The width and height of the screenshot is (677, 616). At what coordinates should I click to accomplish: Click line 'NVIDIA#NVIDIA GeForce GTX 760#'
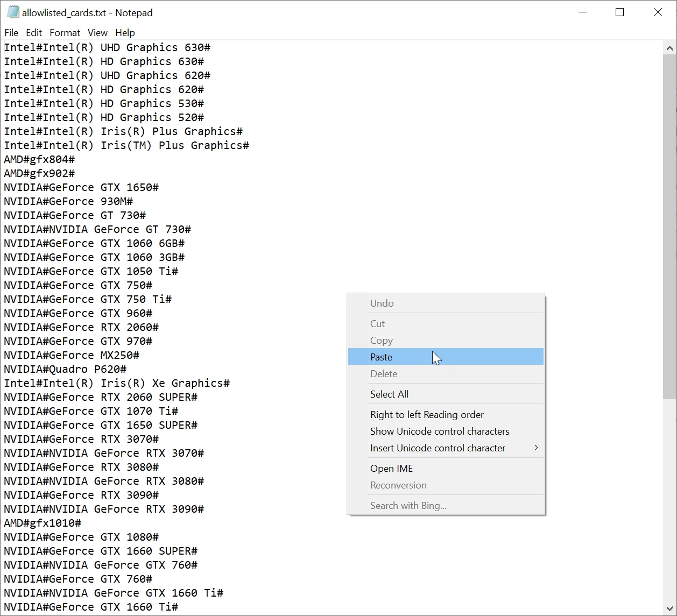point(101,565)
